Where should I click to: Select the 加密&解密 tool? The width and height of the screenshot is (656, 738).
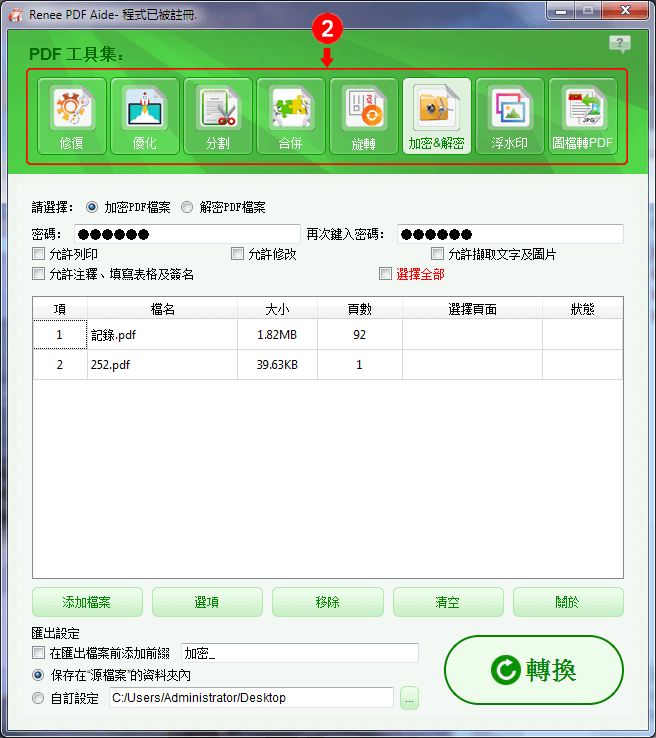coord(437,116)
